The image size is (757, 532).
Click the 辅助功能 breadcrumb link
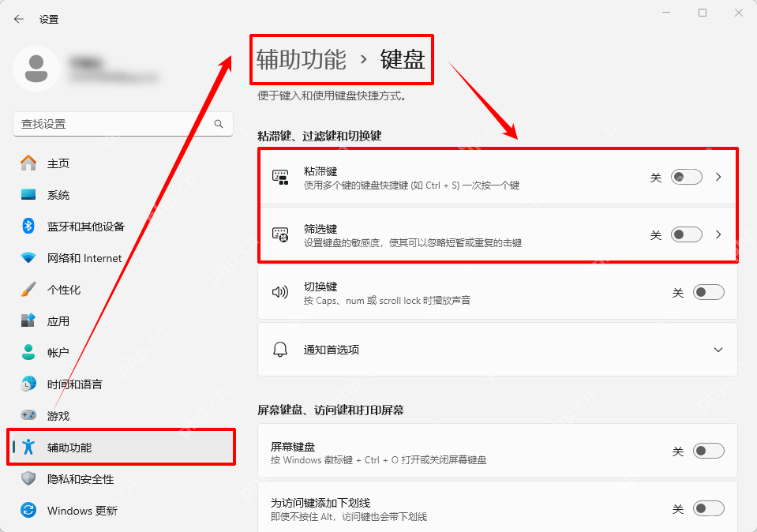tap(302, 59)
